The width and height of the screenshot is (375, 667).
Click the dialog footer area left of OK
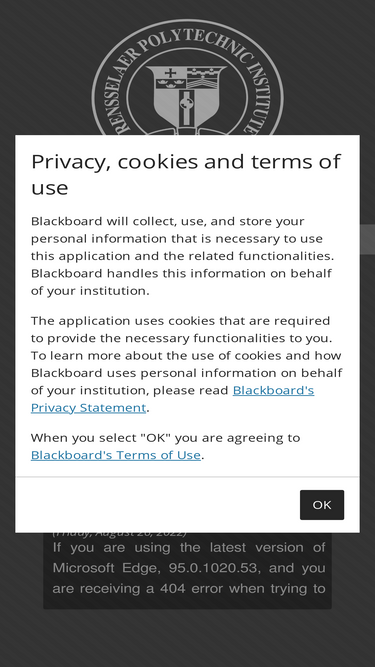(x=157, y=505)
